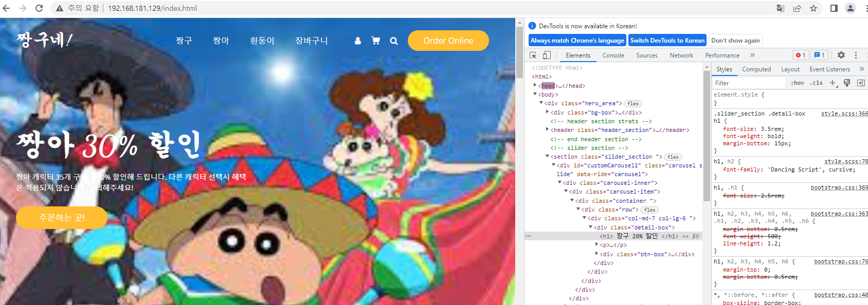The width and height of the screenshot is (868, 305).
Task: Open the 짱구 navigation link
Action: coord(184,41)
